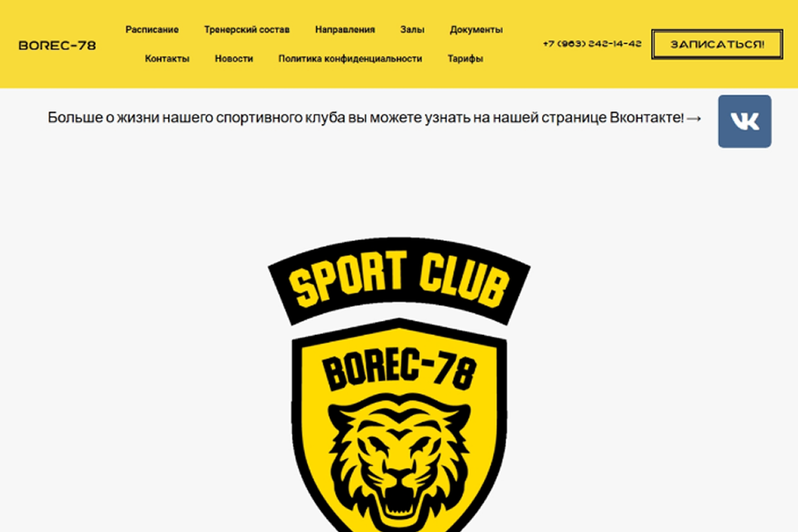
Task: Go to Тренерский состав page
Action: tap(247, 30)
